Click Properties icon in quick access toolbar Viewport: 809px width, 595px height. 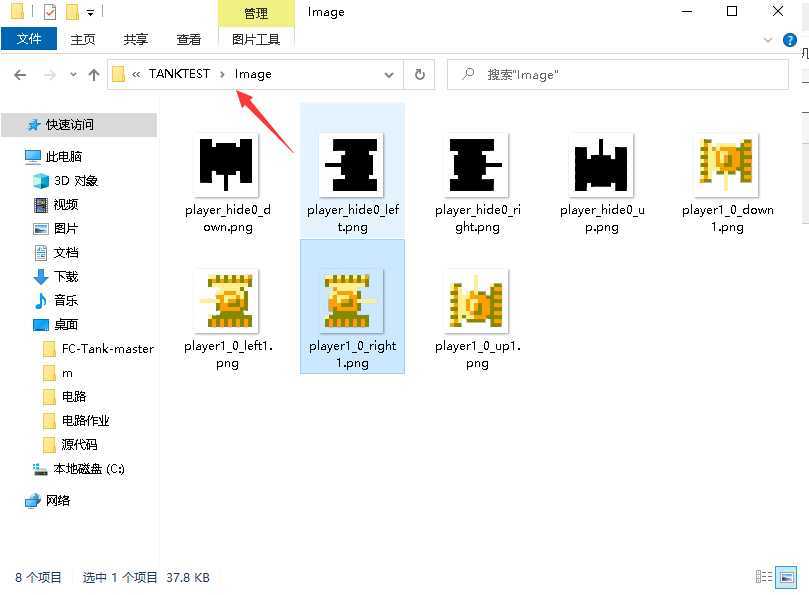pos(50,11)
